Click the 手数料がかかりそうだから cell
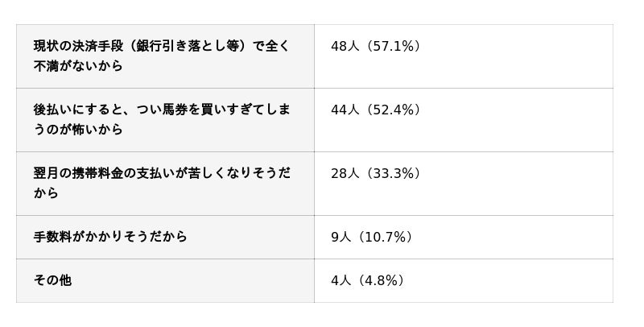Viewport: 644px width, 327px height. click(x=165, y=237)
